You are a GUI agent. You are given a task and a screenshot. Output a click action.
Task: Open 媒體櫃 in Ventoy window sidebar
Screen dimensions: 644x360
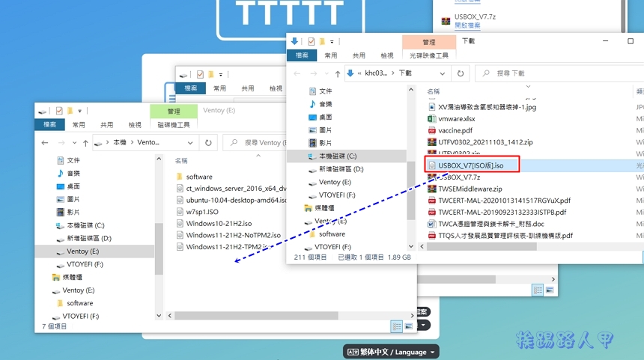[x=72, y=277]
